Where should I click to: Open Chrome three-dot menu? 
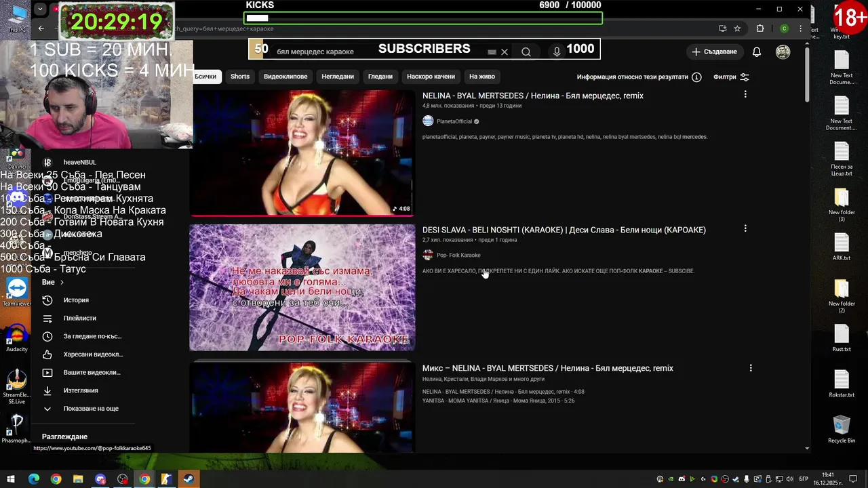(801, 28)
